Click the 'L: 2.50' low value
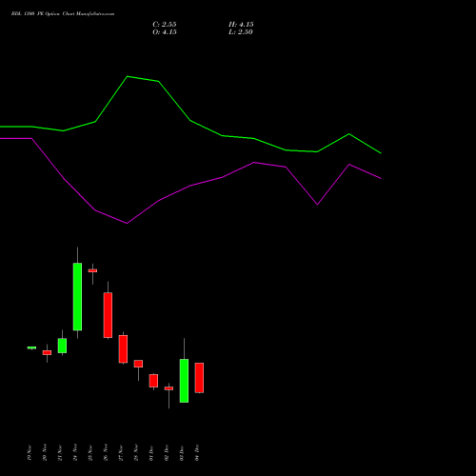The image size is (476, 476). pos(241,32)
